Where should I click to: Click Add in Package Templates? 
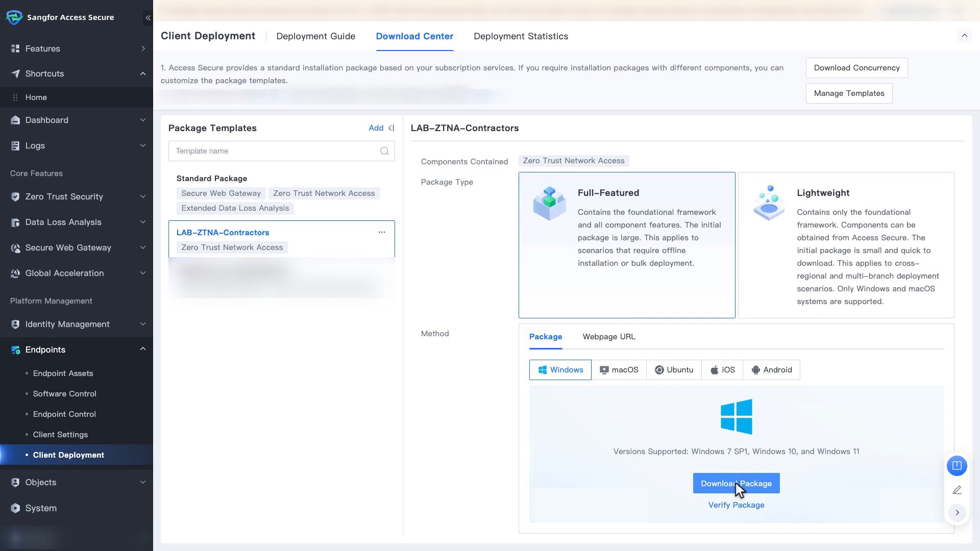pyautogui.click(x=376, y=128)
